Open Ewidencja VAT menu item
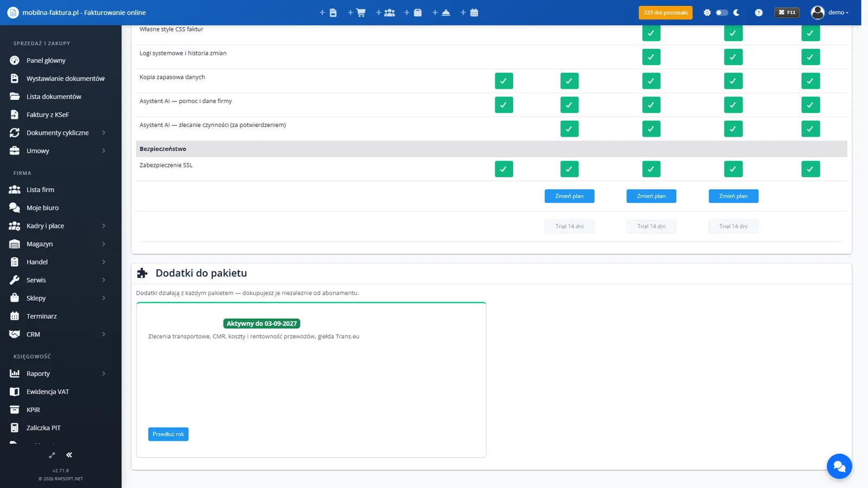This screenshot has width=868, height=488. pyautogui.click(x=48, y=391)
